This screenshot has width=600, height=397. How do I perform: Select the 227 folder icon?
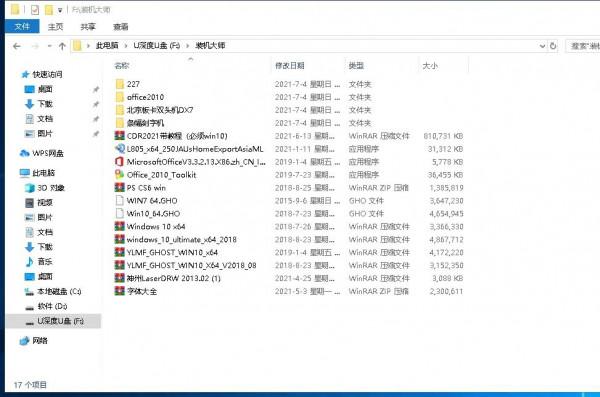[120, 84]
